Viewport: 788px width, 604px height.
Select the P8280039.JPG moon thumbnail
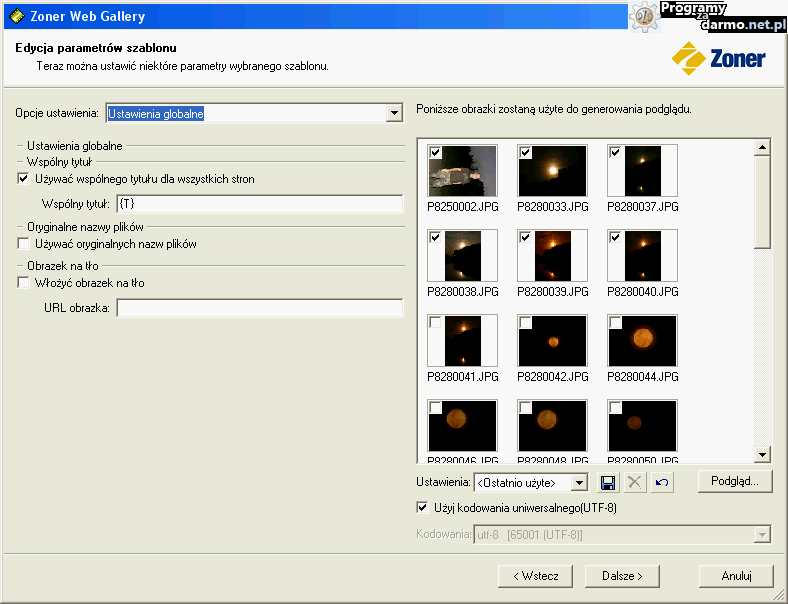(x=552, y=256)
